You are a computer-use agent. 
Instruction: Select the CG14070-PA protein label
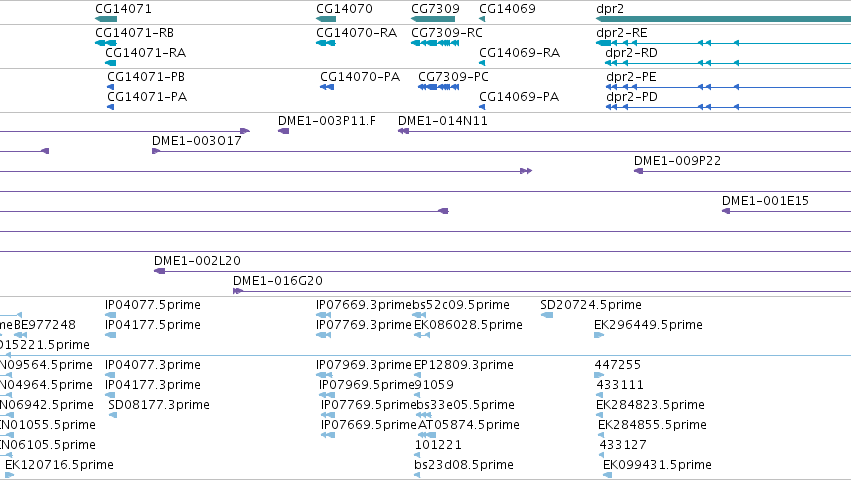pyautogui.click(x=360, y=77)
